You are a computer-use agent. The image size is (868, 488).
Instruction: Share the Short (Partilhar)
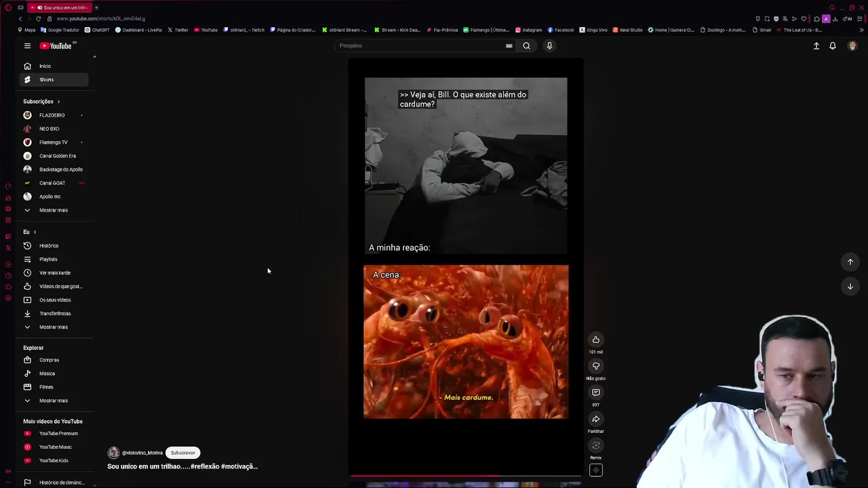[596, 419]
